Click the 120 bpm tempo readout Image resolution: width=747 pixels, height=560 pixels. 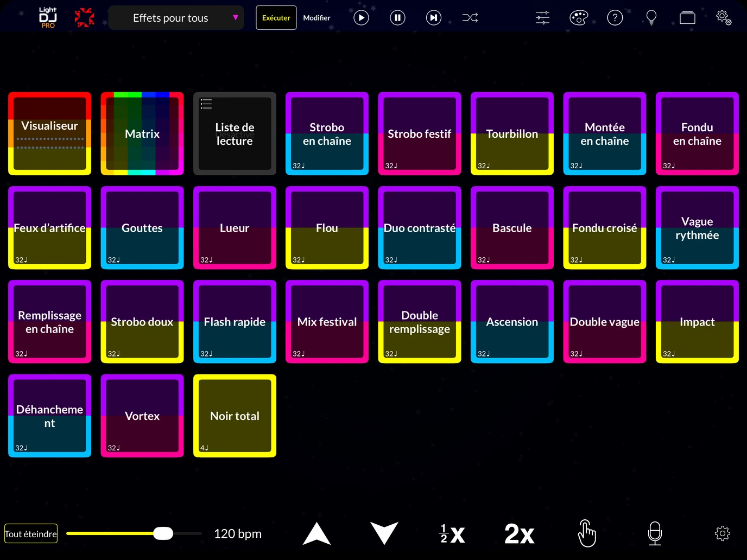tap(238, 534)
